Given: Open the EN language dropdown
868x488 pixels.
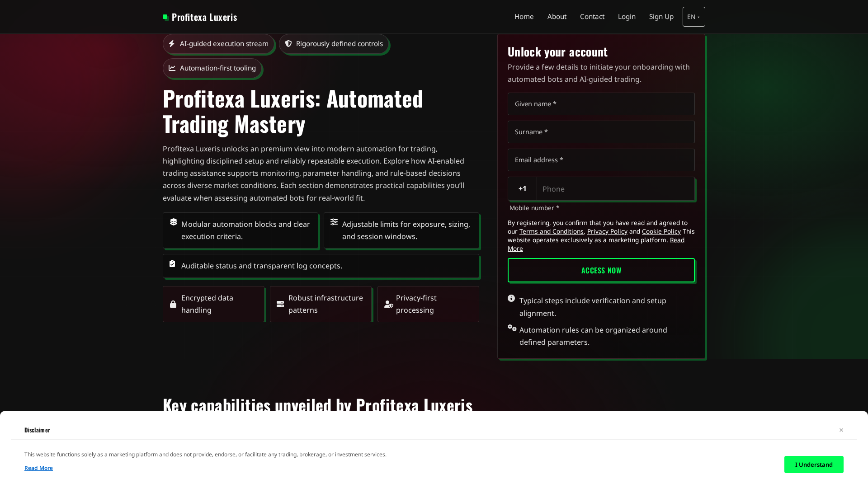Looking at the screenshot, I should (x=693, y=17).
